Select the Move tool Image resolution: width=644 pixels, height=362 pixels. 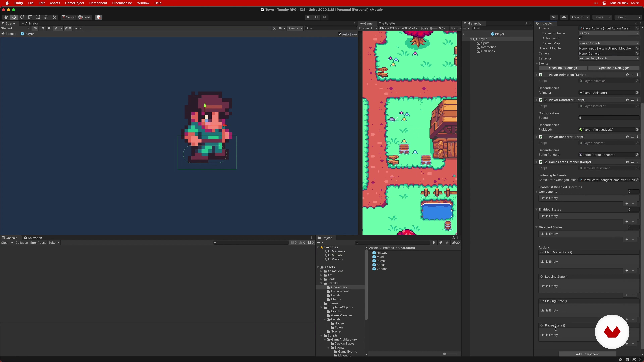point(14,17)
